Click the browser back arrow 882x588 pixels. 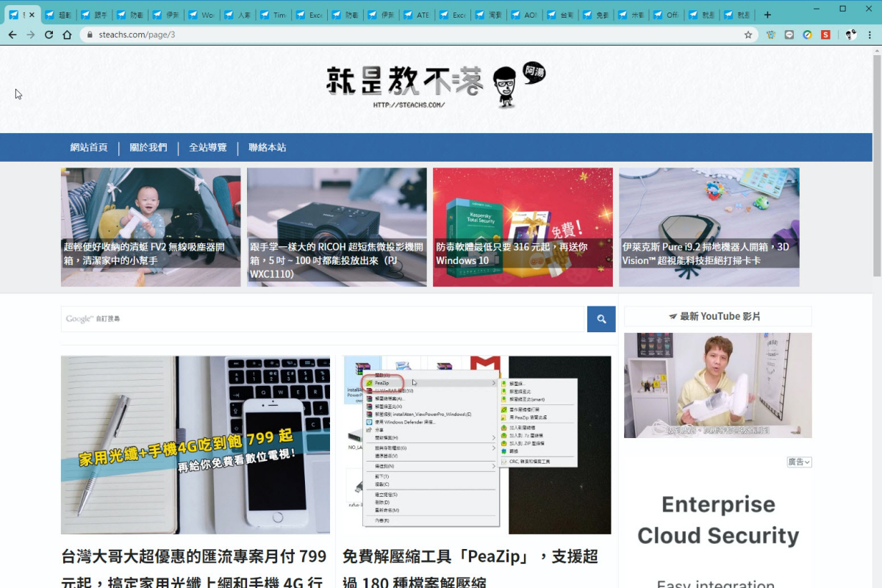(13, 34)
